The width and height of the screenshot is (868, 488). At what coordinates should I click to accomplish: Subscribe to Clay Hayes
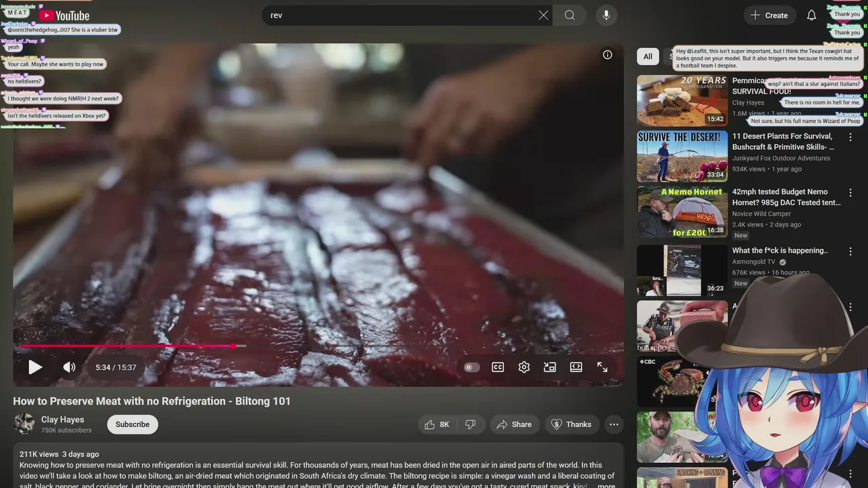(132, 424)
